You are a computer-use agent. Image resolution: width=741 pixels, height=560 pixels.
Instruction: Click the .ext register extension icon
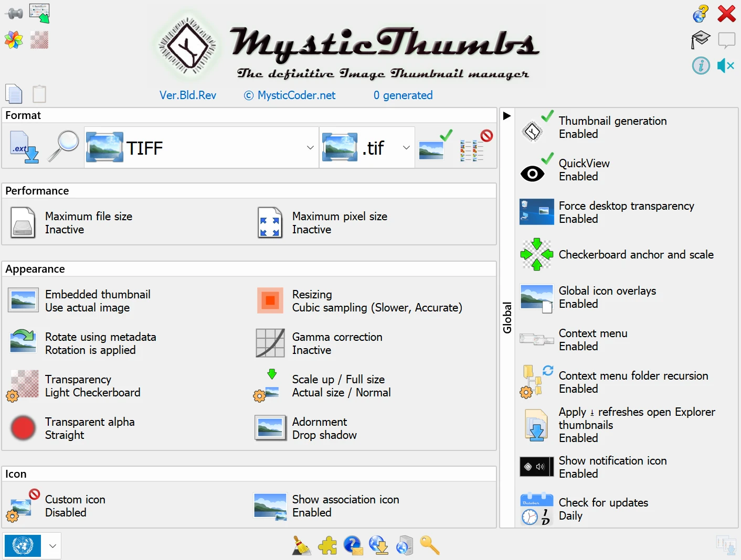25,147
